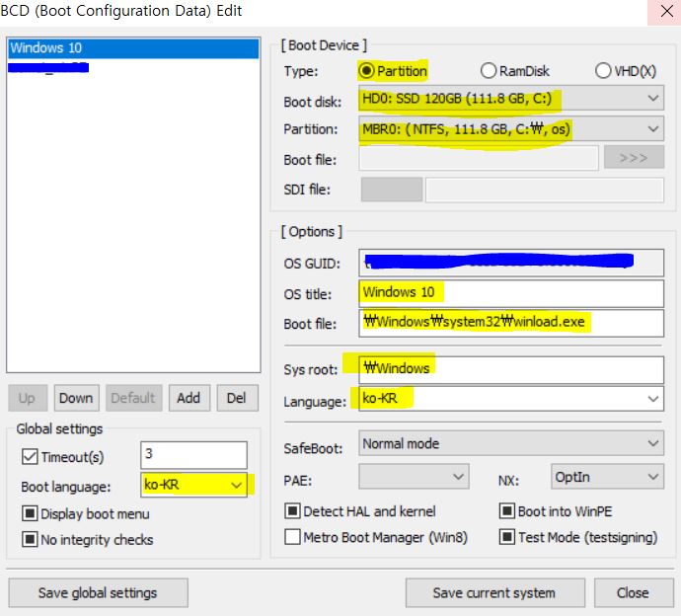Click the Add entry button
681x616 pixels.
click(189, 398)
